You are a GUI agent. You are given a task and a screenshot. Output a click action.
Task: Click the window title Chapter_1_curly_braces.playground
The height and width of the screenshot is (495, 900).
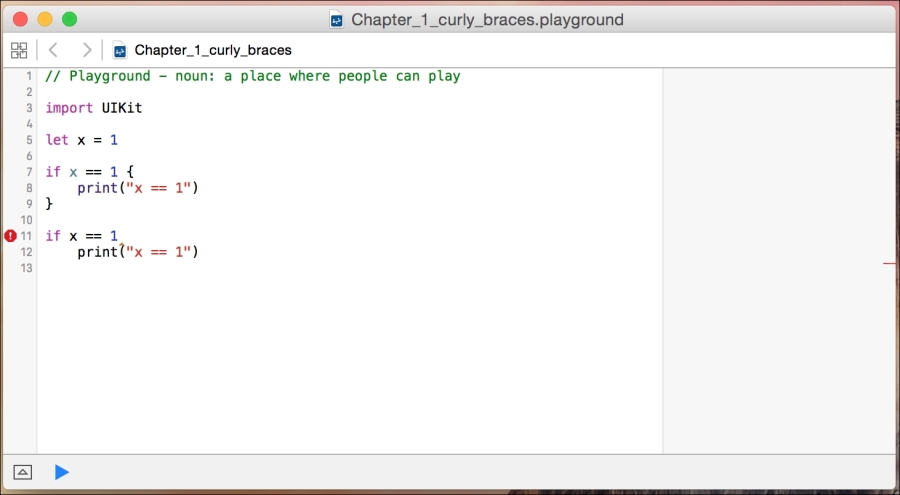(487, 20)
